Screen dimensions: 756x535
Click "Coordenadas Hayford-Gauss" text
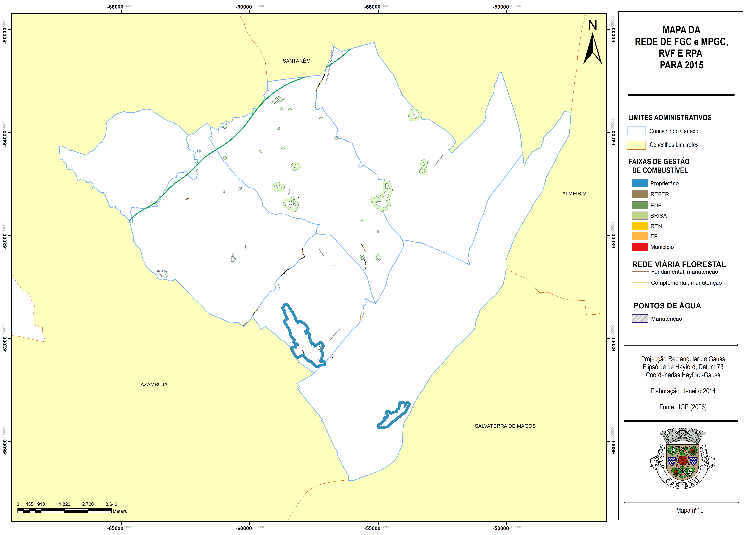pos(683,375)
